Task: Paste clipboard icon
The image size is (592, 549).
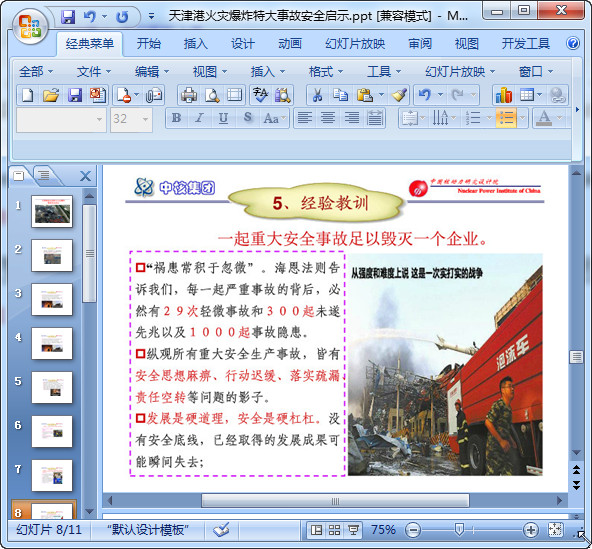Action: coord(365,95)
